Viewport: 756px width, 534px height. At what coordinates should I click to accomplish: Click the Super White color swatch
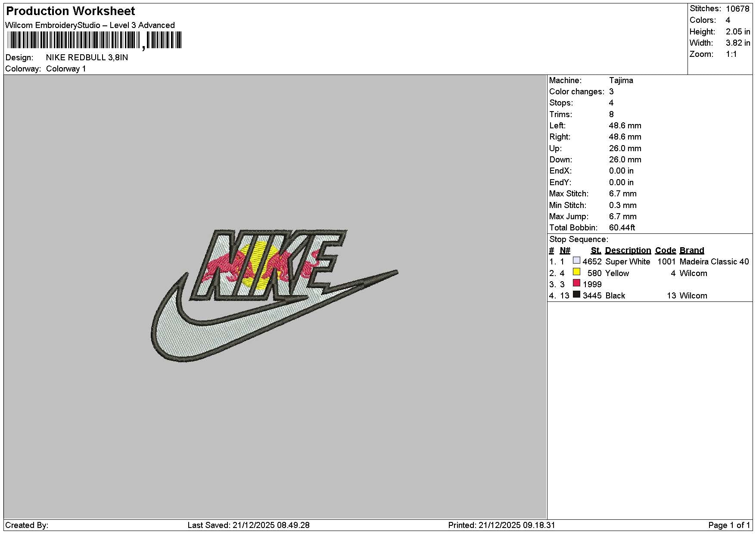coord(576,261)
